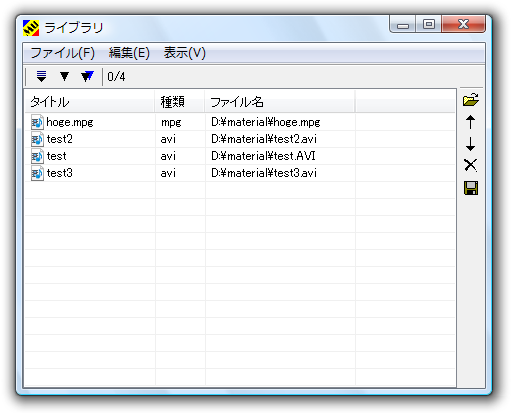The height and width of the screenshot is (413, 511).
Task: Move item down with the down arrow icon
Action: 470,144
